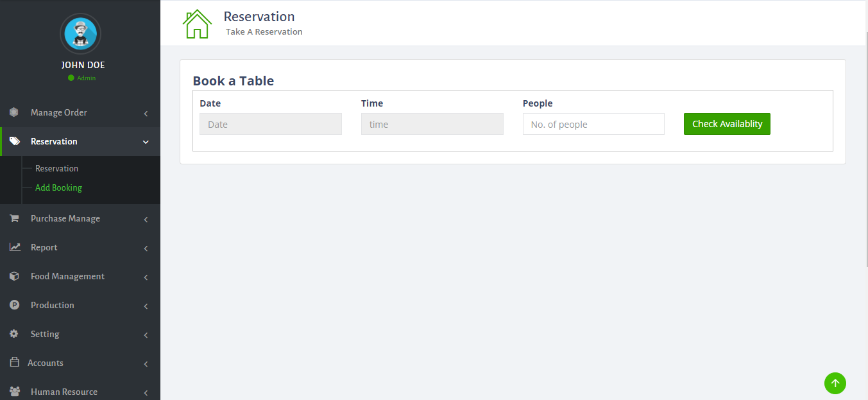This screenshot has height=400, width=868.
Task: Click the Reservation tag icon
Action: [x=14, y=141]
